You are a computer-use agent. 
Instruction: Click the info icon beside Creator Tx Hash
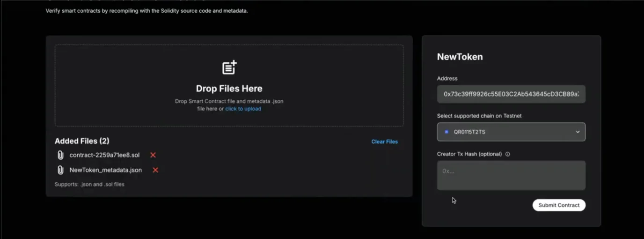(x=508, y=154)
